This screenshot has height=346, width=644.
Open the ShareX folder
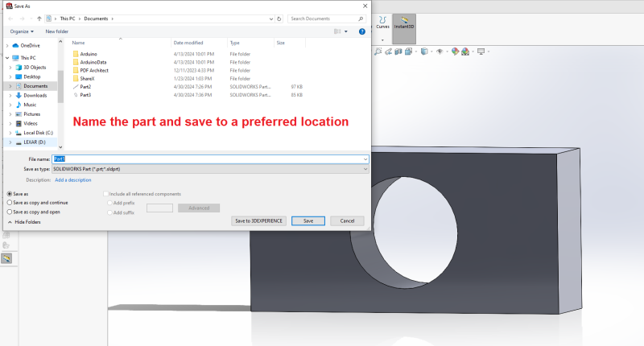click(87, 78)
